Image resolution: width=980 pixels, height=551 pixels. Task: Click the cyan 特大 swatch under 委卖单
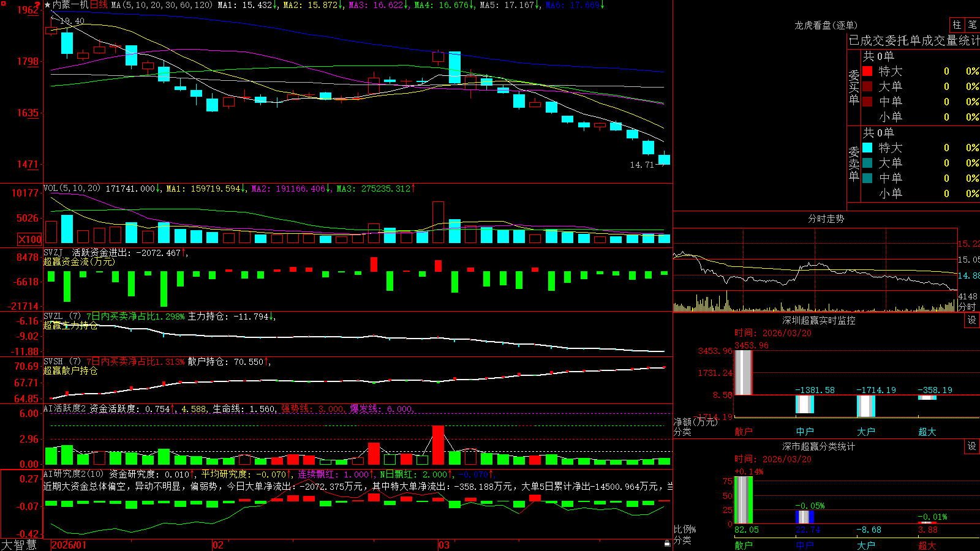867,148
